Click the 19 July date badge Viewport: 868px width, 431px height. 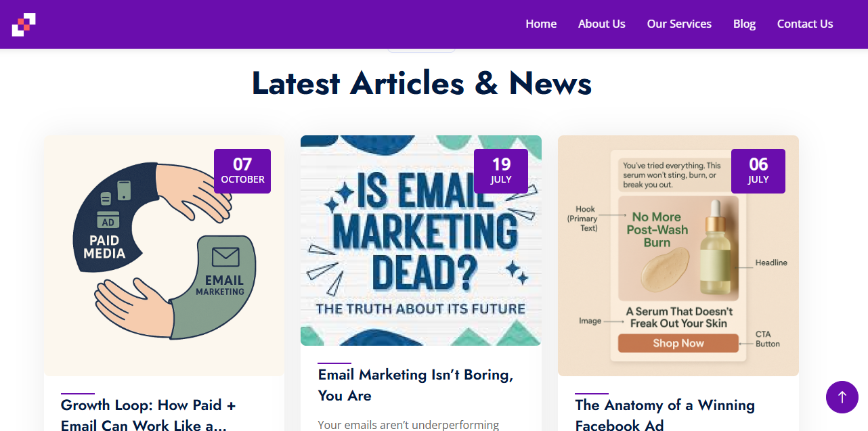501,171
